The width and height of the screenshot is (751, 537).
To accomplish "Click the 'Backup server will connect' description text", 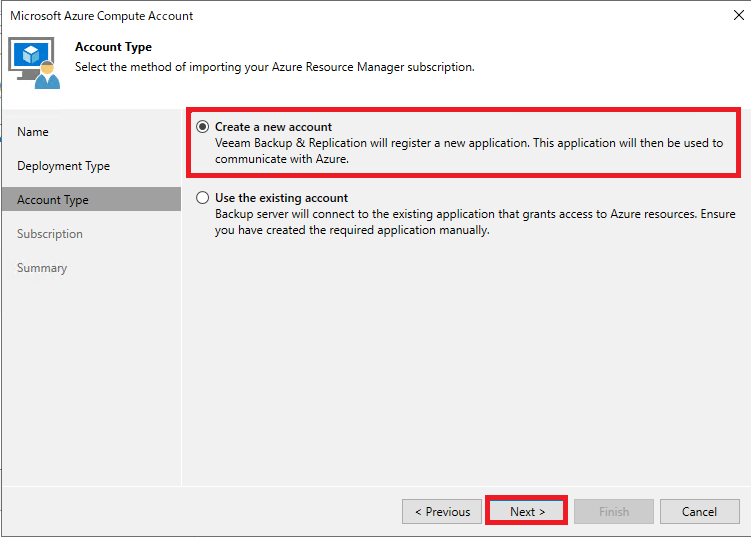I will (x=475, y=222).
